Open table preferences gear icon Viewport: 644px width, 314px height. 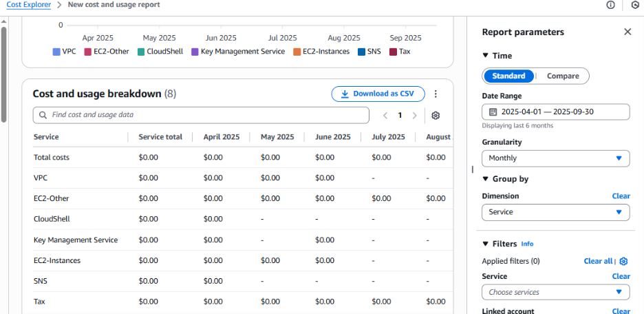(x=436, y=115)
